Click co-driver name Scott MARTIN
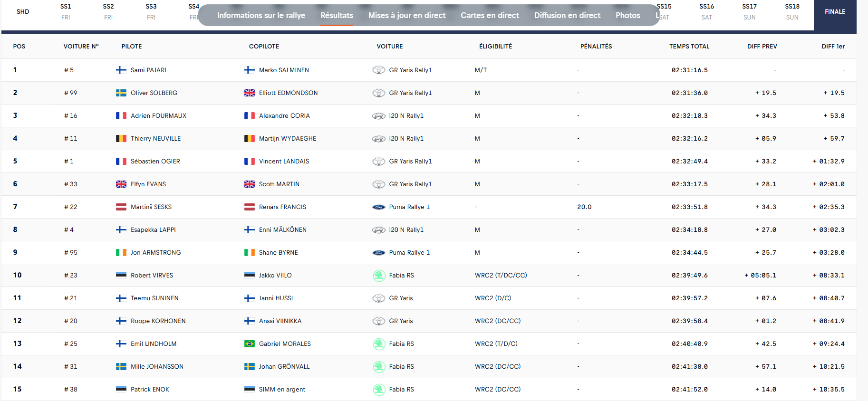Viewport: 868px width, 401px height. (279, 184)
